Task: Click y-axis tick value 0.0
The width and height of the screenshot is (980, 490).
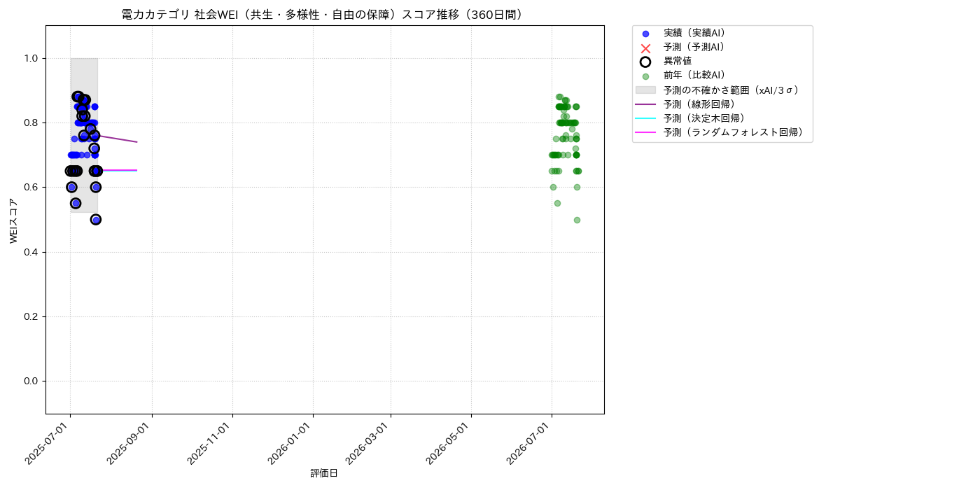Action: (x=32, y=381)
